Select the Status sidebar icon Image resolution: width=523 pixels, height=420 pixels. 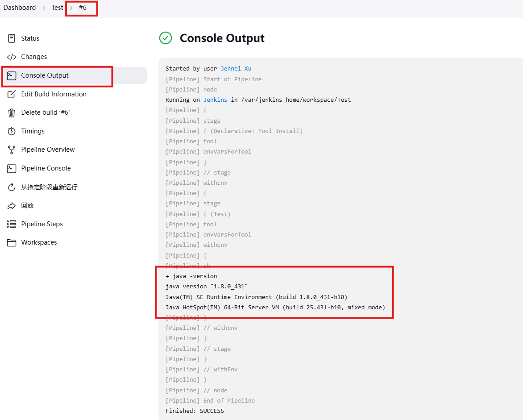pos(11,38)
